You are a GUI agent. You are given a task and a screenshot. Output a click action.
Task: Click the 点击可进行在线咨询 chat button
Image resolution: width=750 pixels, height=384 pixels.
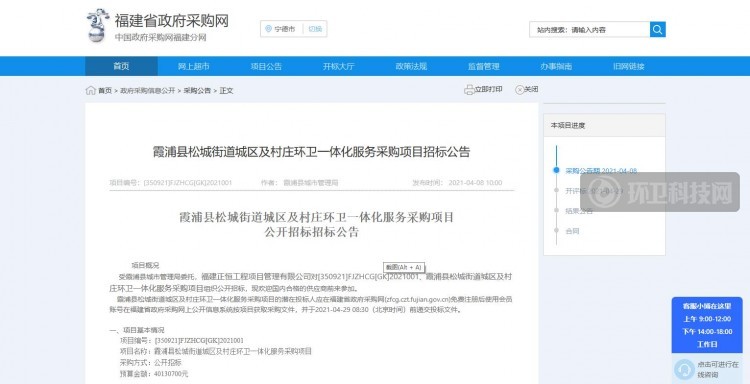pyautogui.click(x=707, y=369)
